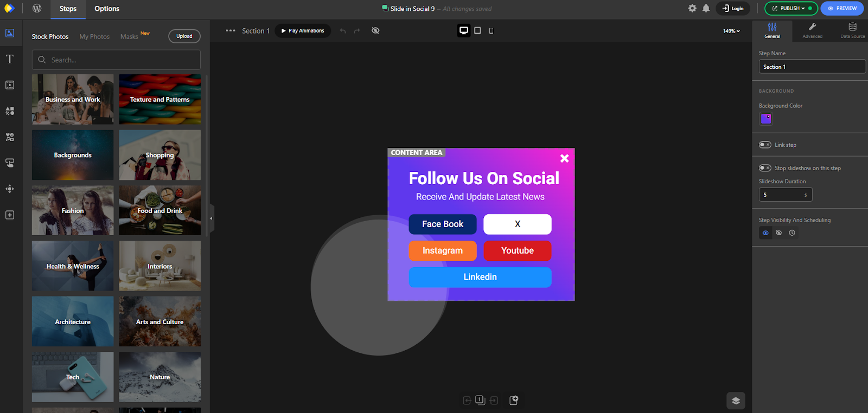Switch to tablet device view
The width and height of the screenshot is (868, 413).
coord(477,31)
